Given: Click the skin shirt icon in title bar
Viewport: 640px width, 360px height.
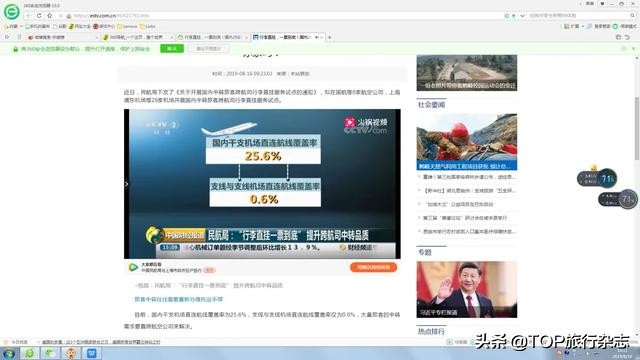Looking at the screenshot, I should pos(602,4).
